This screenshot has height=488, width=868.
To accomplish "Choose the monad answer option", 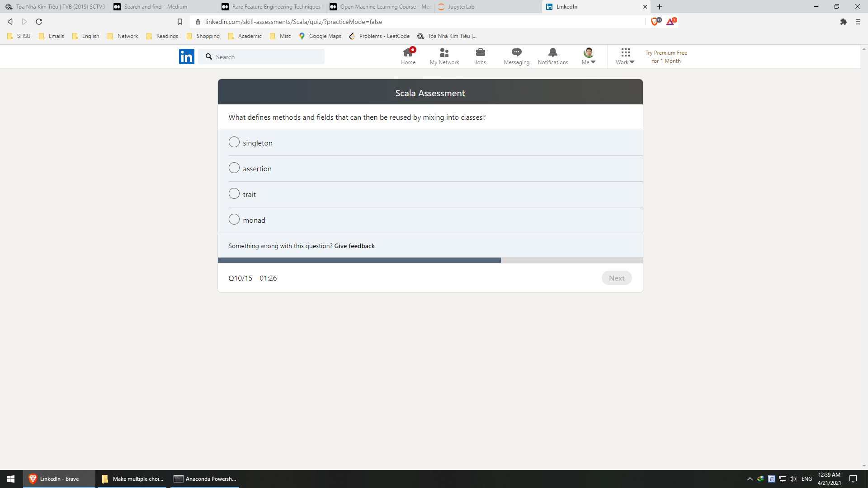I will coord(234,219).
